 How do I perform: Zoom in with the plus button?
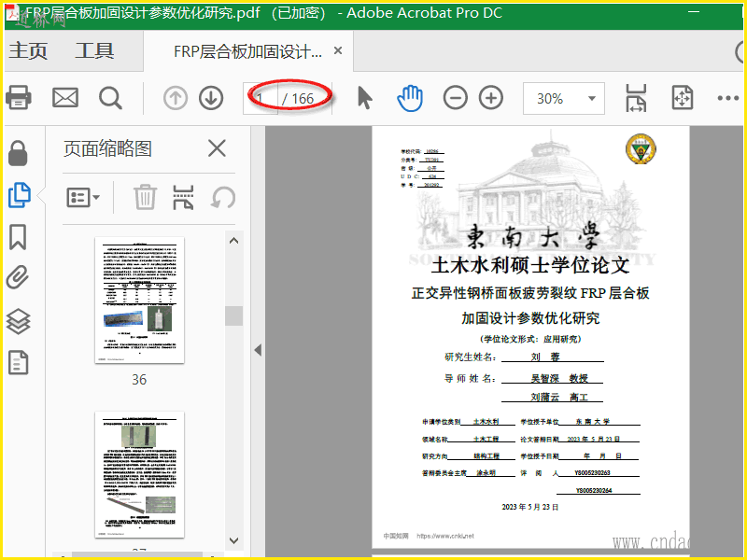click(x=491, y=98)
